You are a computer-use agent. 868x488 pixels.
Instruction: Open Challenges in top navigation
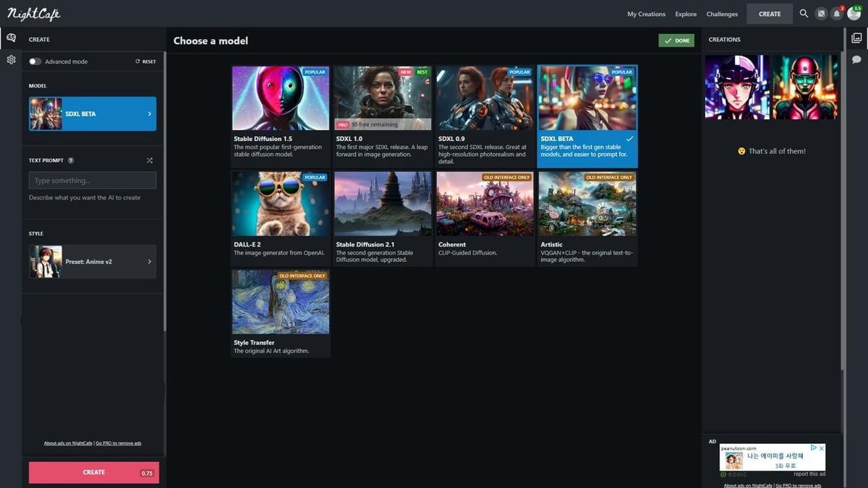point(722,14)
